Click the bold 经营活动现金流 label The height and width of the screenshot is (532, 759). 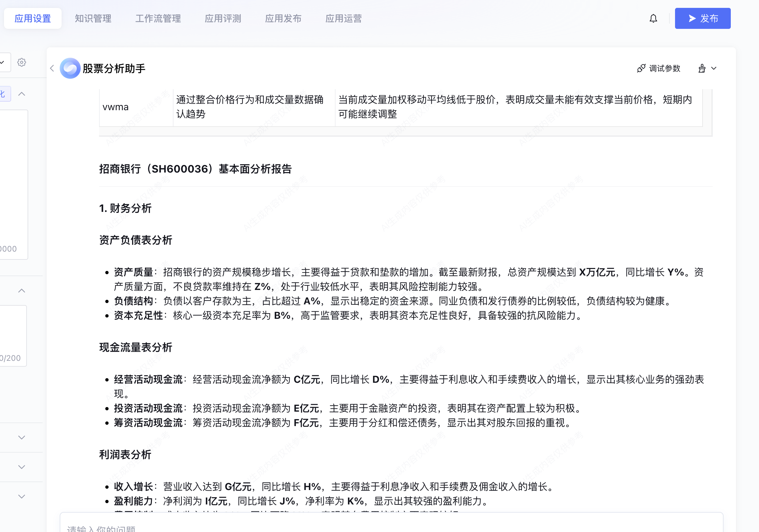point(149,379)
